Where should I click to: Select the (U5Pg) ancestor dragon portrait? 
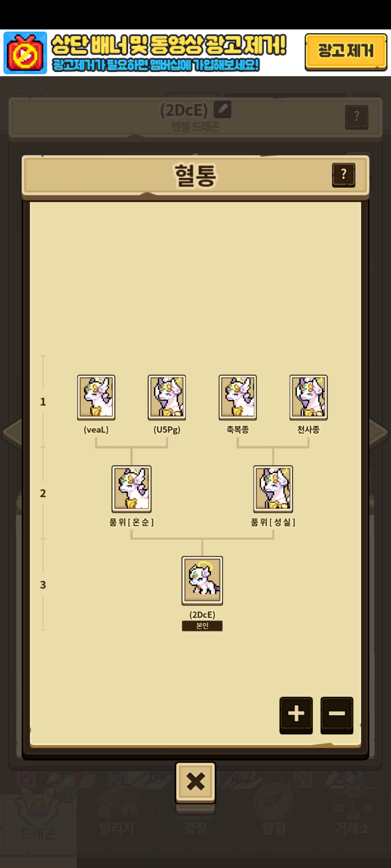point(167,397)
